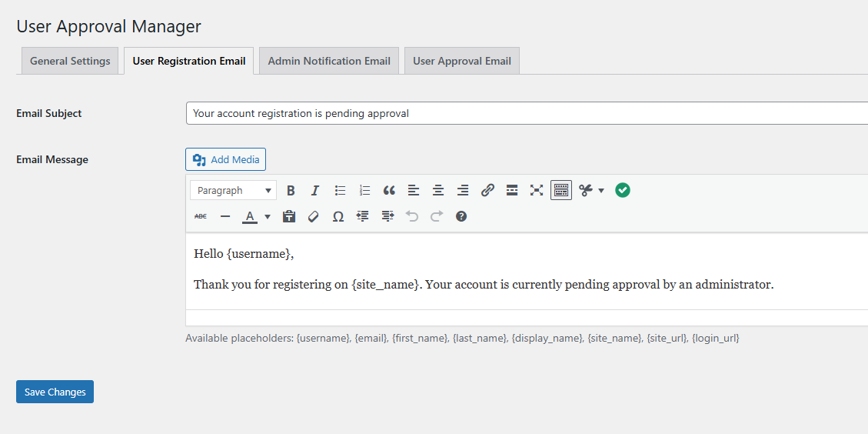Open the Admin Notification Email tab

[x=329, y=61]
